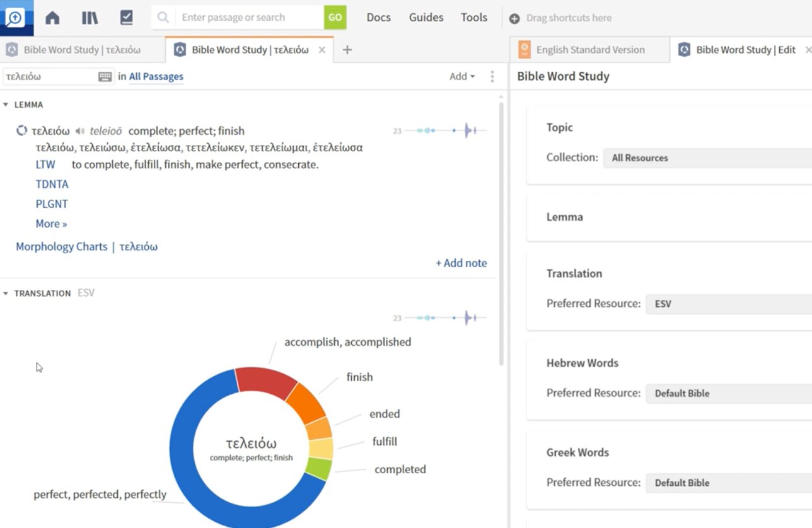Open the panel kebab menu

(492, 77)
